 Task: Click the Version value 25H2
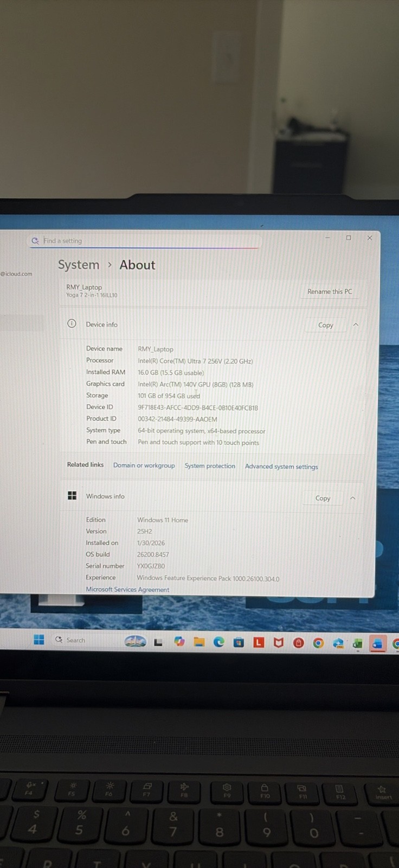tap(144, 532)
